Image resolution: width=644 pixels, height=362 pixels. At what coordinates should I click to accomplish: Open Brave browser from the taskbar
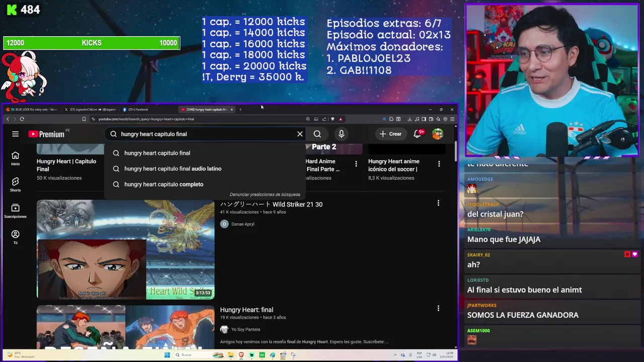(241, 355)
